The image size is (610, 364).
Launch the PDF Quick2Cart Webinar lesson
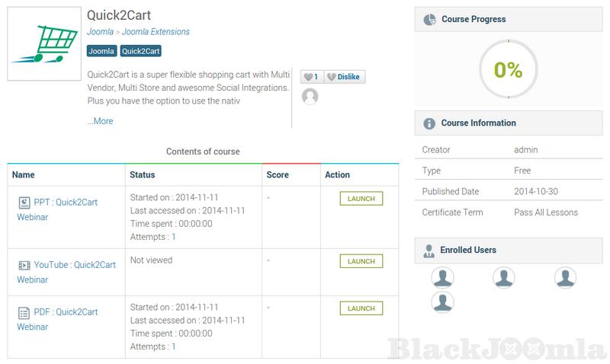click(x=361, y=308)
